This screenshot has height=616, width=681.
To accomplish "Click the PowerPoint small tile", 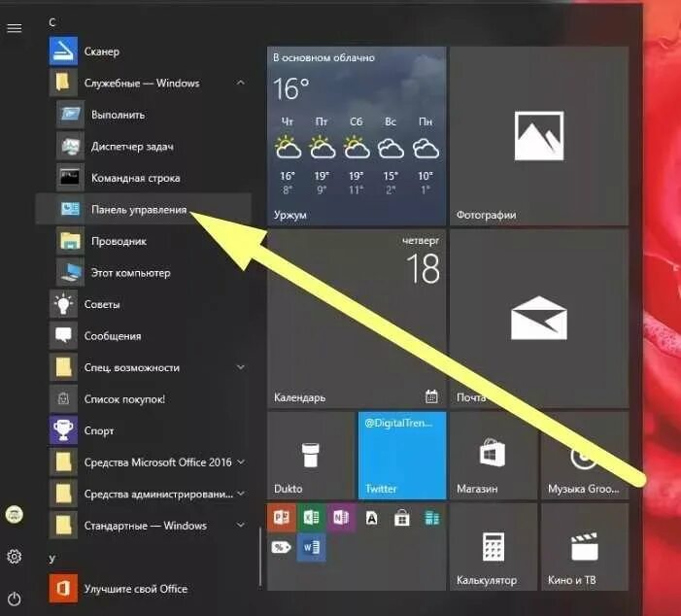I will 282,518.
